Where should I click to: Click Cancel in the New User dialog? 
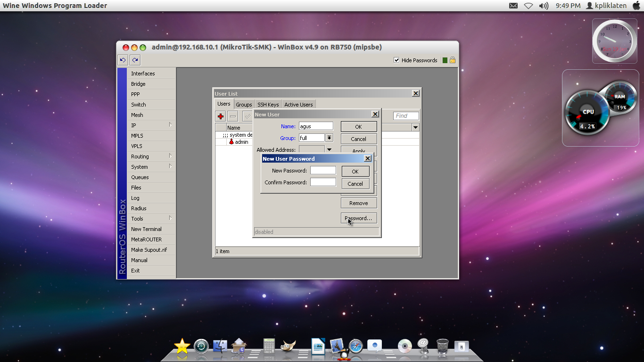point(359,139)
